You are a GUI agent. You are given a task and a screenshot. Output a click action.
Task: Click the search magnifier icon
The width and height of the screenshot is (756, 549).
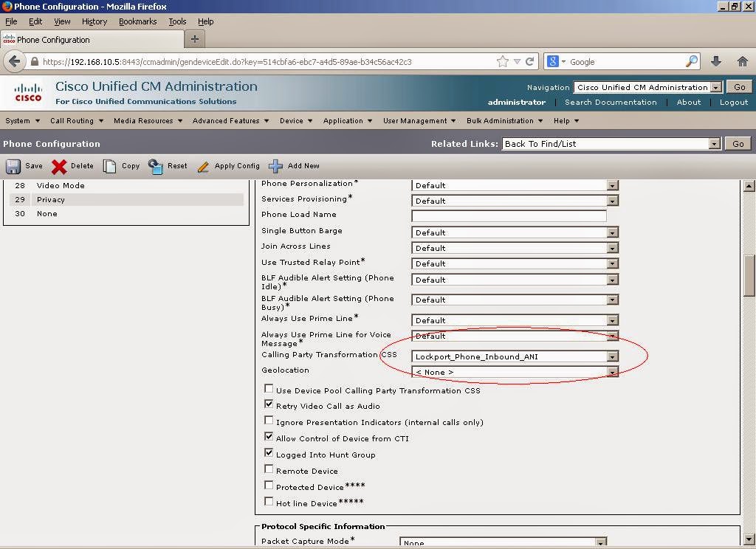click(691, 61)
